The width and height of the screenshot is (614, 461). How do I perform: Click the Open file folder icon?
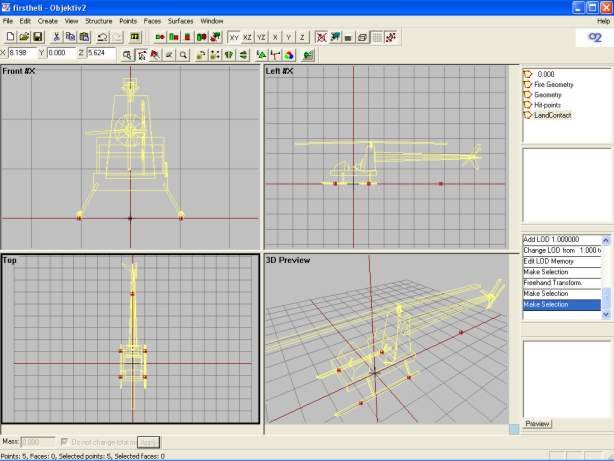23,37
